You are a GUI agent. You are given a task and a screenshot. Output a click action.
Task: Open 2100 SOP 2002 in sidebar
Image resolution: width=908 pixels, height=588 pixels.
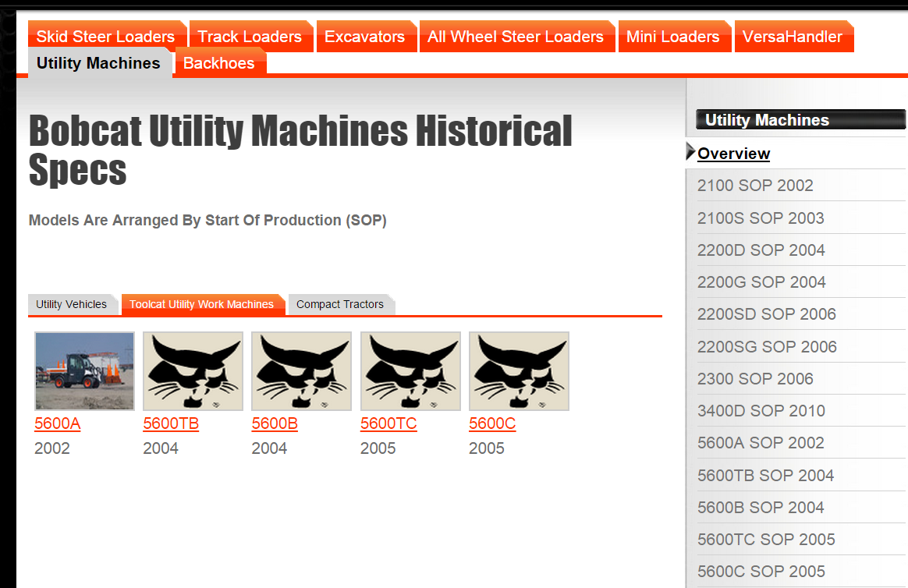point(755,186)
